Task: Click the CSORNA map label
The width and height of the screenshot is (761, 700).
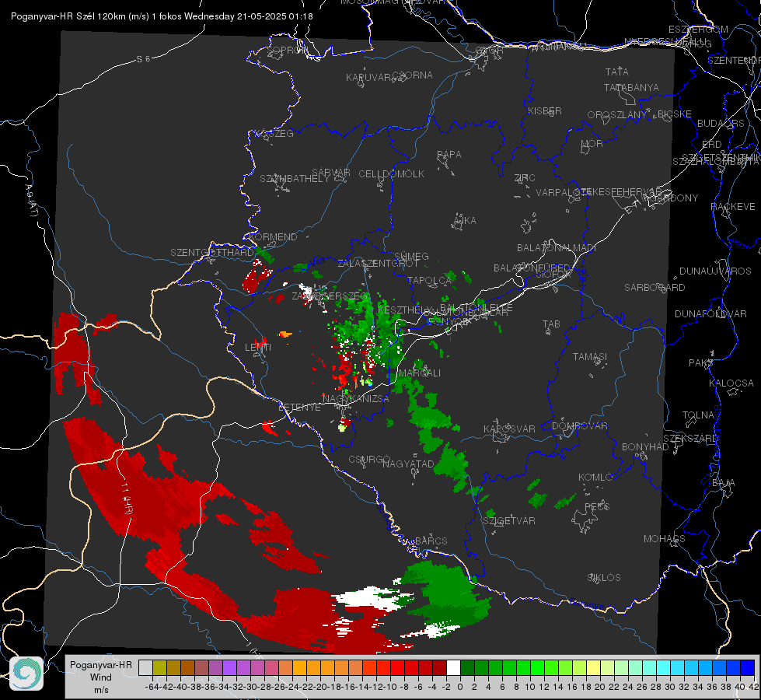Action: 412,75
